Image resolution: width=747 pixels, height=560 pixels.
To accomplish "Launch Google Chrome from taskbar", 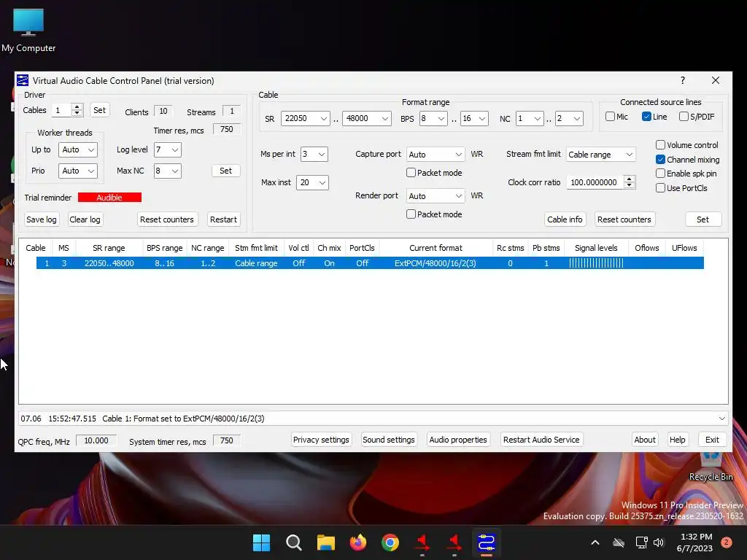I will point(390,542).
